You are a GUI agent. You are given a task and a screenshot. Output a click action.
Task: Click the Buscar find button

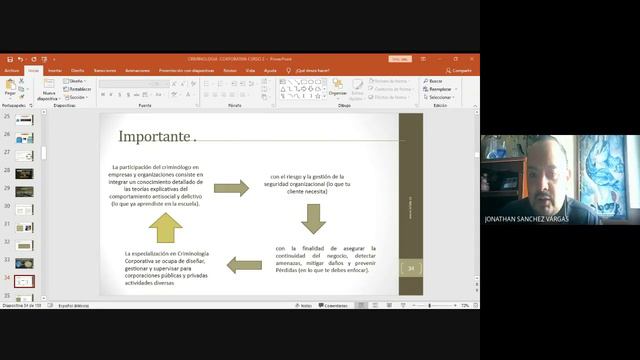[433, 81]
